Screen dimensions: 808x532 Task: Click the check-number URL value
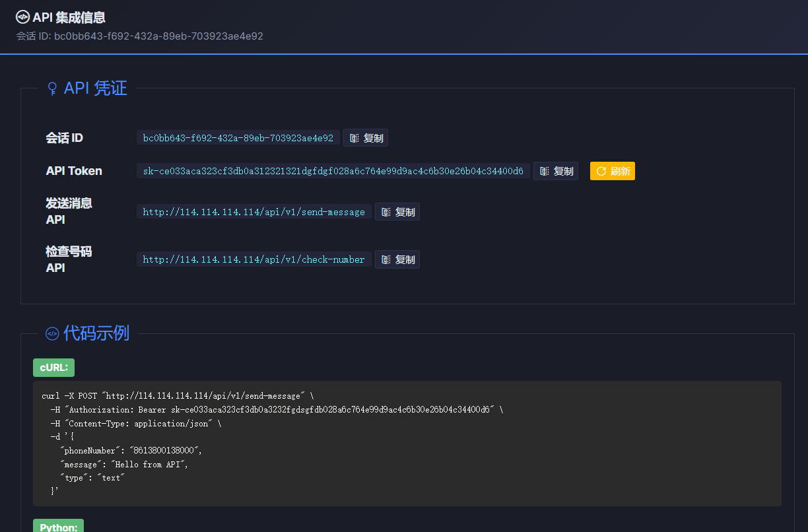click(254, 259)
